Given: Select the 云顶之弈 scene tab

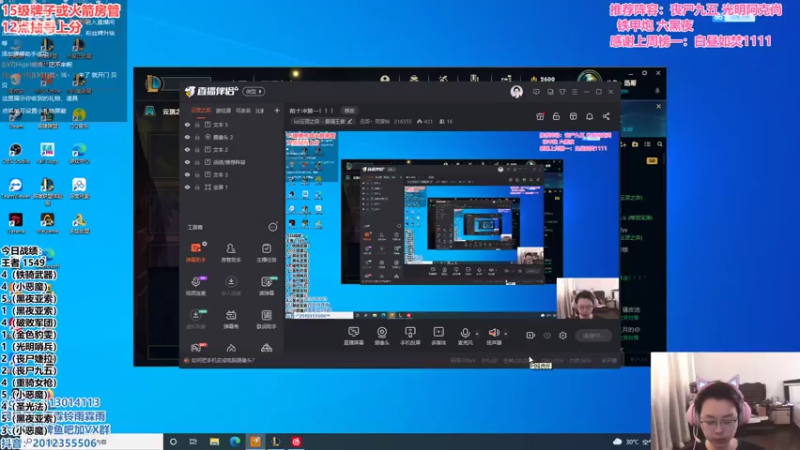Looking at the screenshot, I should pyautogui.click(x=201, y=110).
